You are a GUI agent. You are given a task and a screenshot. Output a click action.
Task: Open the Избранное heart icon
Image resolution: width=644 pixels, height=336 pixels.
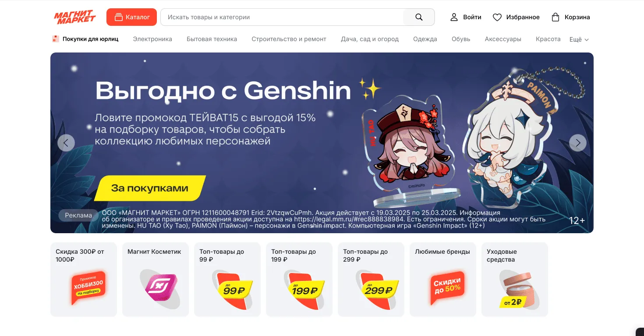pyautogui.click(x=497, y=17)
